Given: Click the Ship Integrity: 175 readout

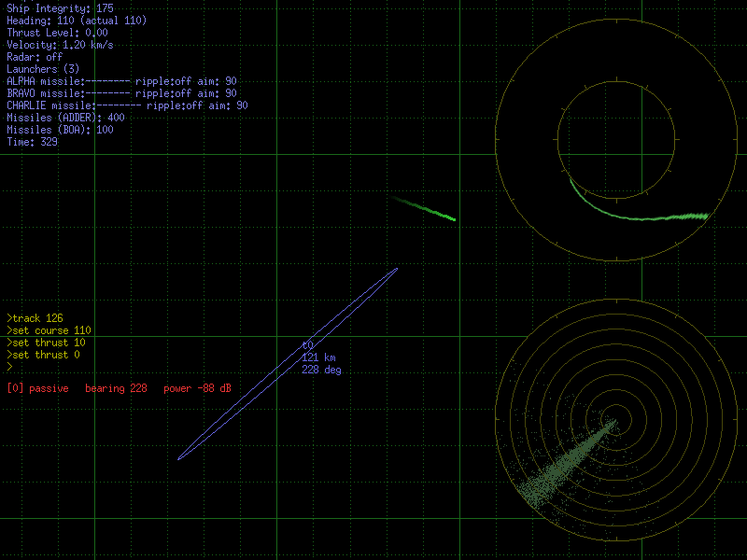Looking at the screenshot, I should pyautogui.click(x=60, y=8).
